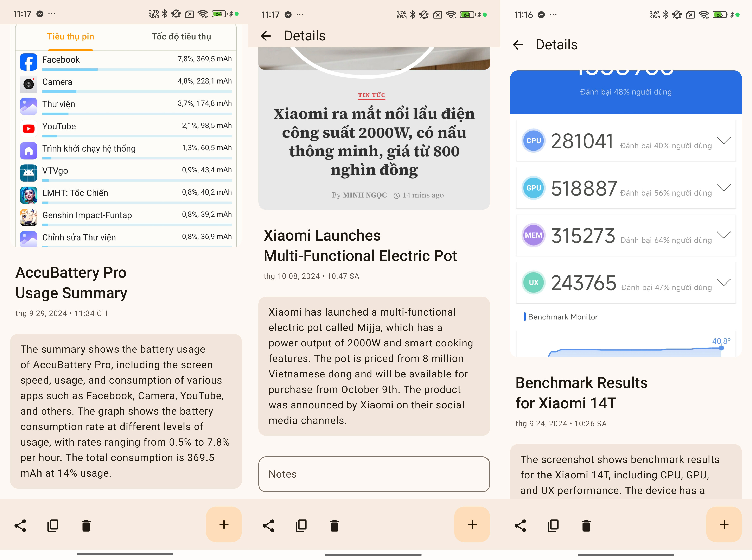The image size is (752, 560).
Task: Tap the Xiaomi pot description card
Action: [374, 366]
